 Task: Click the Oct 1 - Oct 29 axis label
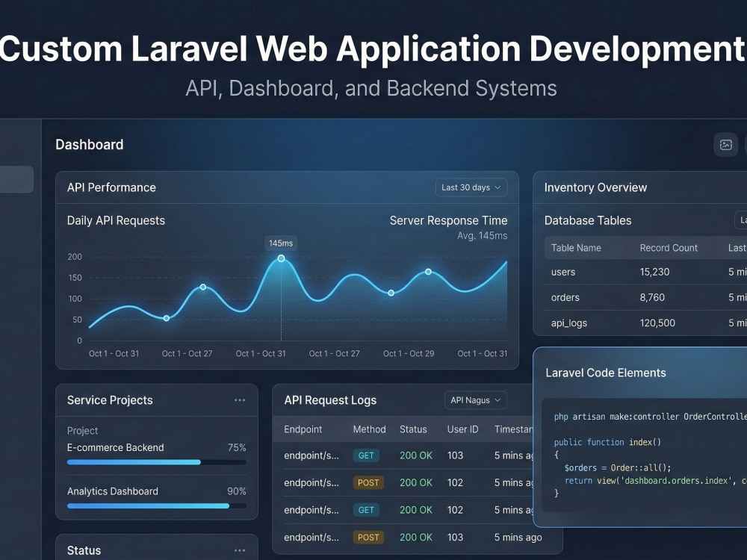point(409,354)
